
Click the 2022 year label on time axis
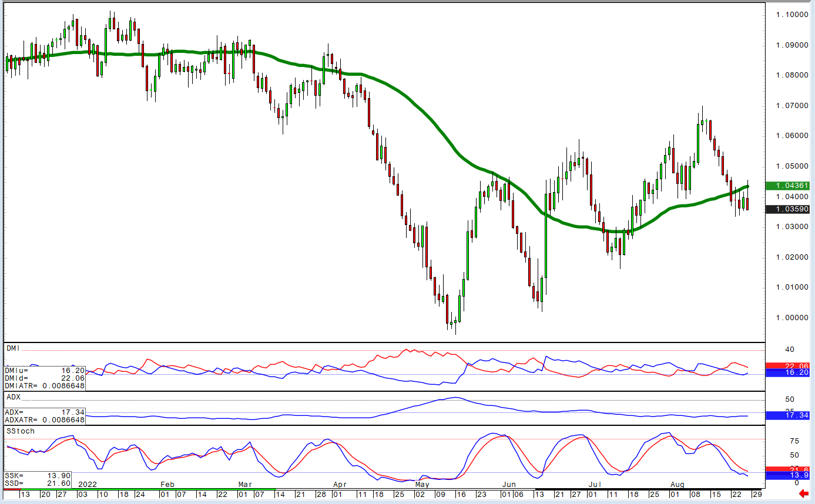(x=87, y=485)
